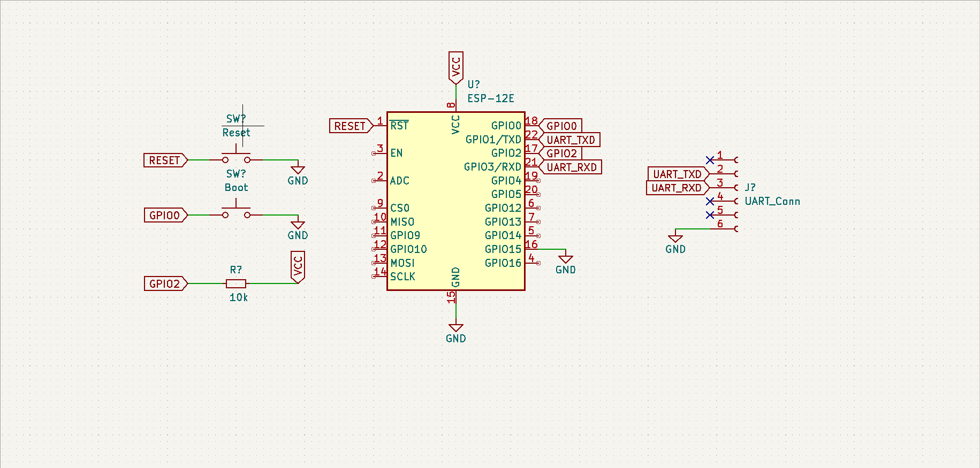The image size is (980, 468).
Task: Select the GPIO0 global label by the Boot switch
Action: (166, 215)
